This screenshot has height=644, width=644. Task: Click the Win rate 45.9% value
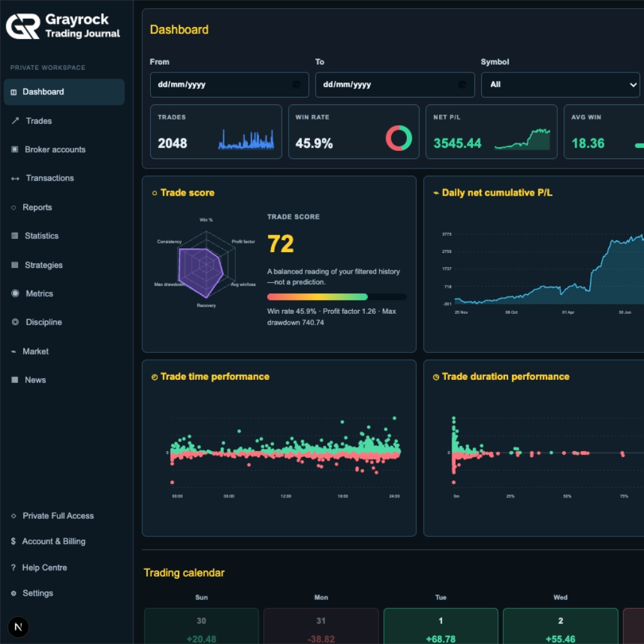pyautogui.click(x=314, y=143)
